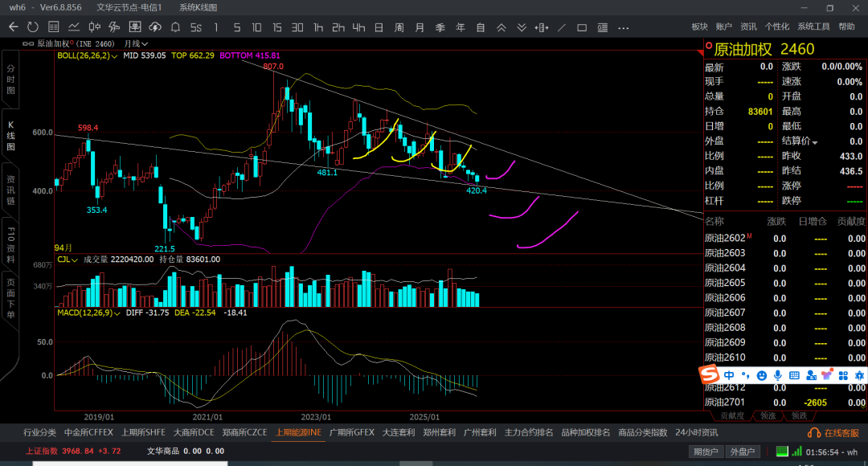Switch to quarterly (季) K-line period
868x466 pixels.
pos(440,27)
